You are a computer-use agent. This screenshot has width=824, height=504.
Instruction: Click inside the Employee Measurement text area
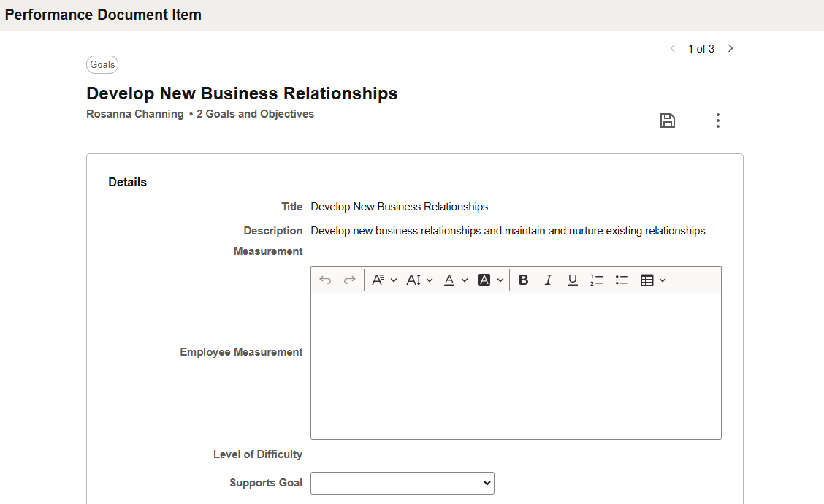point(516,365)
